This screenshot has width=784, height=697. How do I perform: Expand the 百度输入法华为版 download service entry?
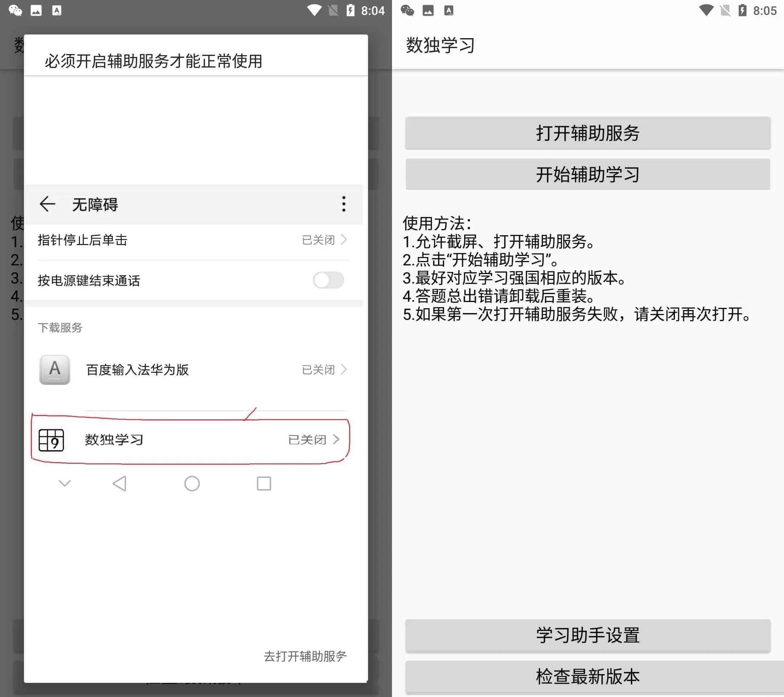(192, 370)
